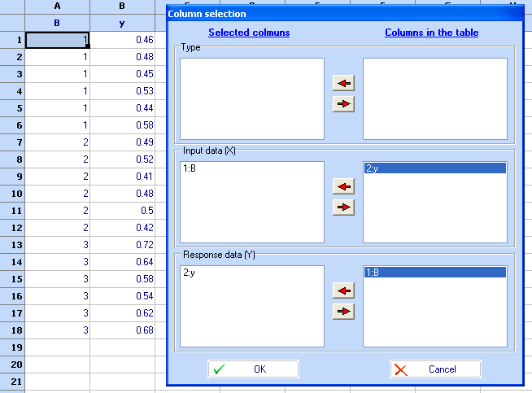Click the empty selected Type list box
Viewport: 532px width, 393px height.
(251, 98)
